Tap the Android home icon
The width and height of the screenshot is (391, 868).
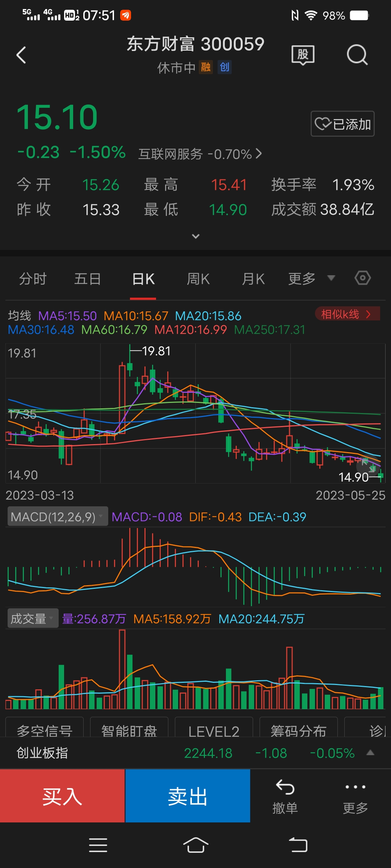196,845
